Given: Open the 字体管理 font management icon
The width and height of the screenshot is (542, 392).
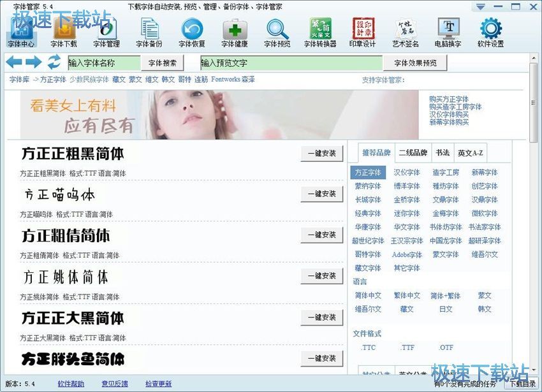Looking at the screenshot, I should (106, 33).
